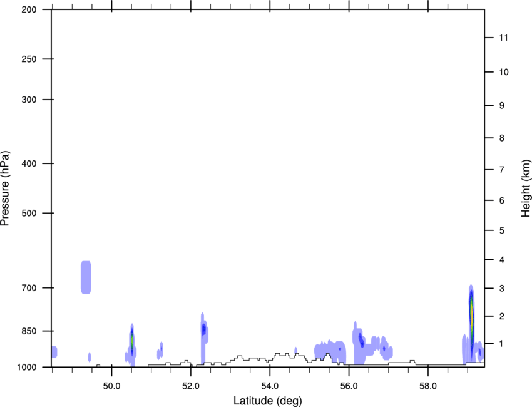Click the 9 km height label

(501, 106)
